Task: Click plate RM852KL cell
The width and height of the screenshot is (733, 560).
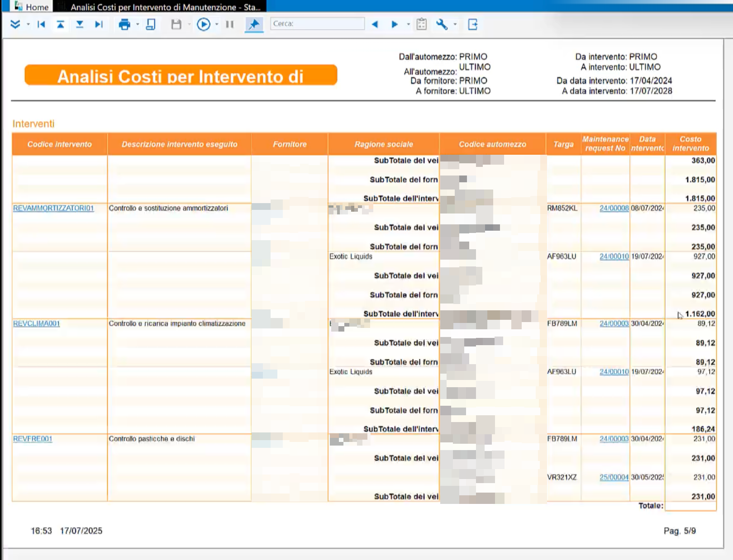Action: tap(562, 208)
